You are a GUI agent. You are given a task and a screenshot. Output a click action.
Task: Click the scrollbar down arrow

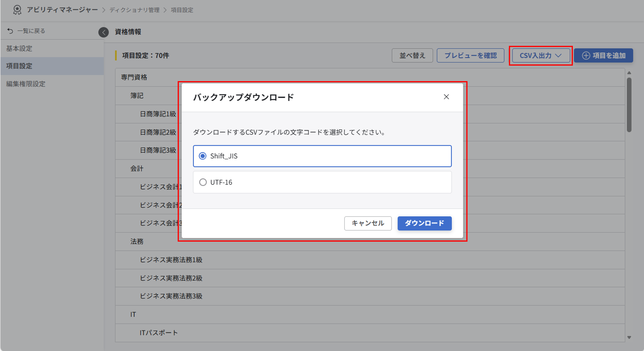tap(630, 337)
